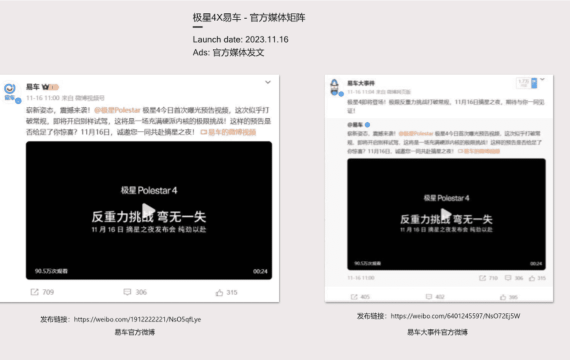
Task: Click the @易车 name in quoted post
Action: [355, 125]
